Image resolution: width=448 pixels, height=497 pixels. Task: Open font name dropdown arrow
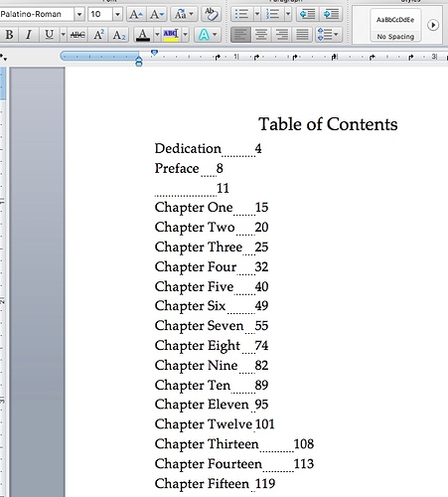79,14
